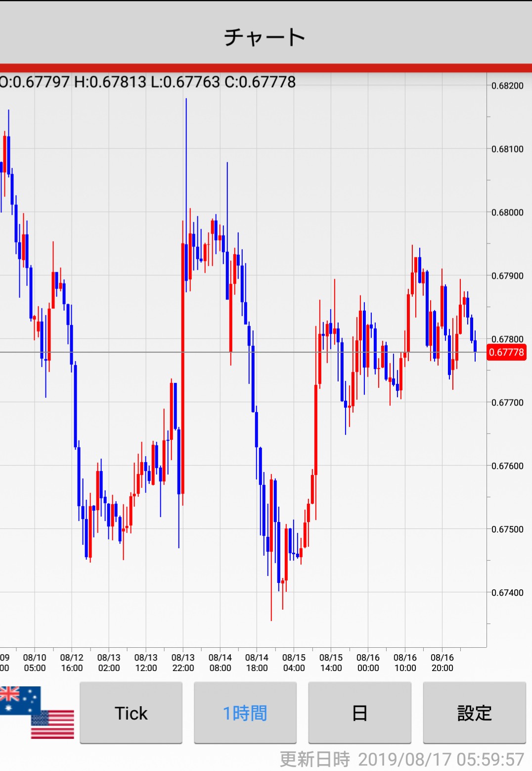Screen dimensions: 532x771
Task: Select the Tick chart interval
Action: click(131, 713)
